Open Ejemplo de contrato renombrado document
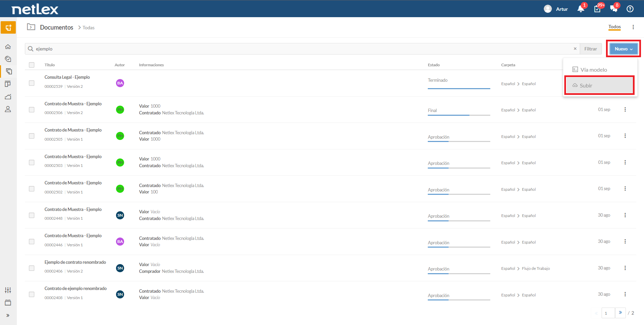Screen dimensions: 644x325 tap(75, 262)
